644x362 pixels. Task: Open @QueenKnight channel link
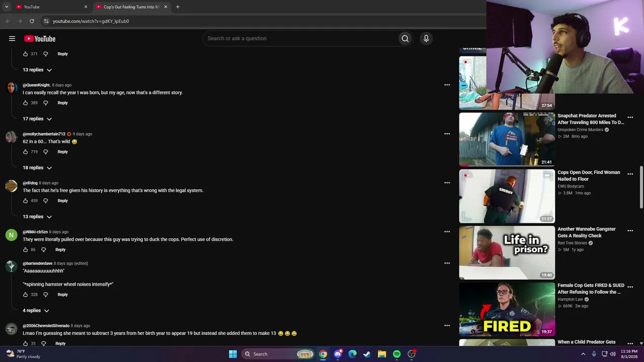[x=37, y=85]
